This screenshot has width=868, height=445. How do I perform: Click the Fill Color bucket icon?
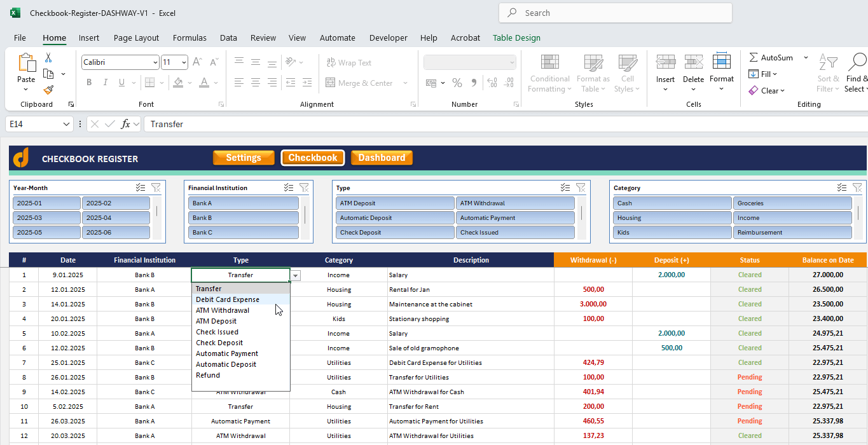178,83
